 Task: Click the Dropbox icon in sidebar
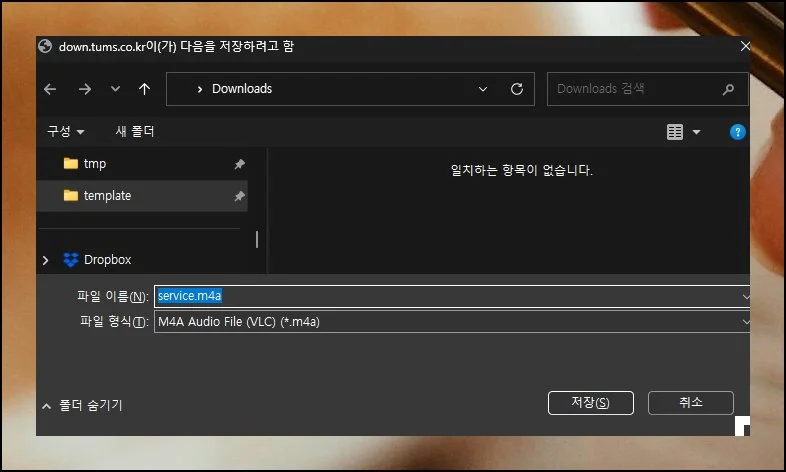70,260
